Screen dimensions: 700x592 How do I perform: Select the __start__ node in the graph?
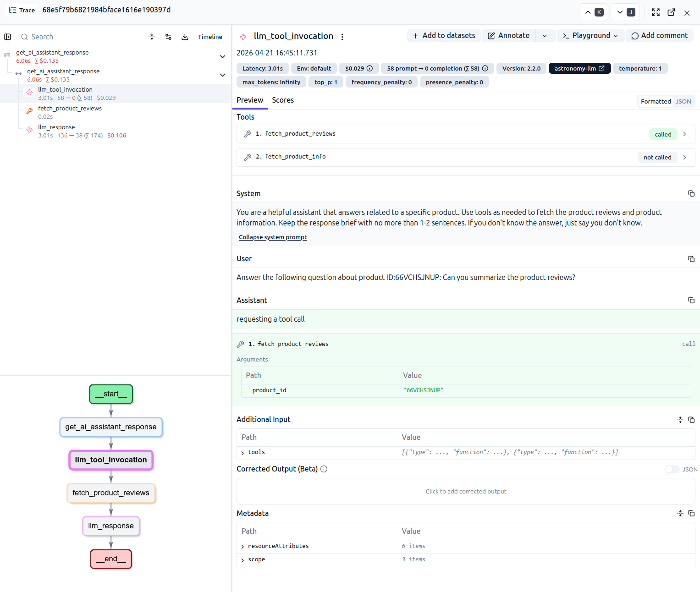pyautogui.click(x=111, y=394)
